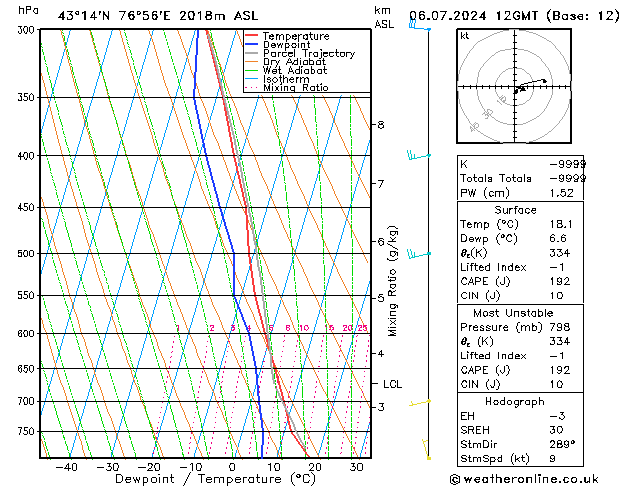Select the 'Isotherm' legend label
Image resolution: width=629 pixels, height=486 pixels.
tap(286, 79)
